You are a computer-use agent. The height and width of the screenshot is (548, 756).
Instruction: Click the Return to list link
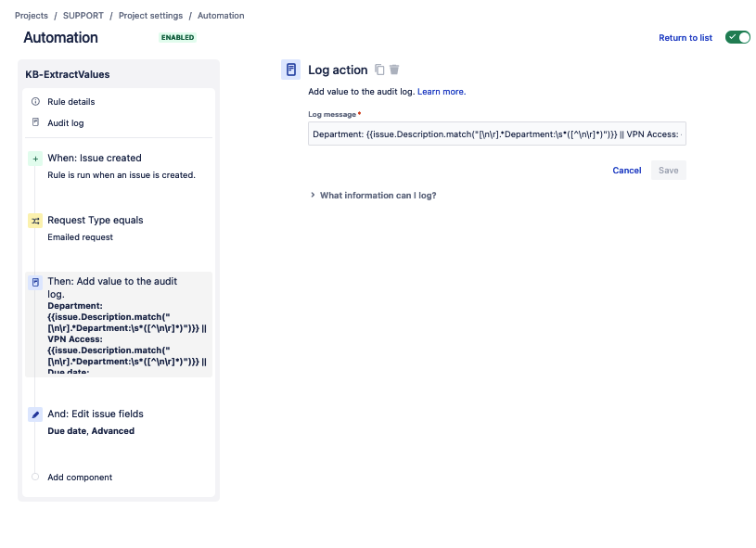[x=686, y=38]
